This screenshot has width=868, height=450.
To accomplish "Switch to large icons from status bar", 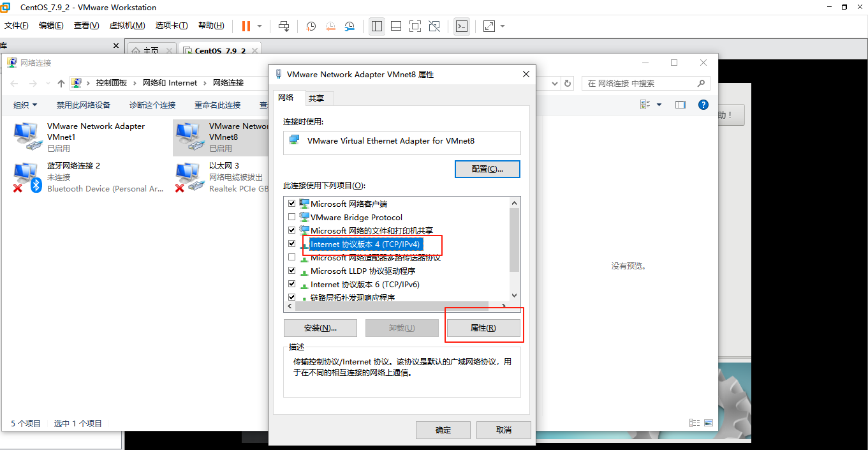I will point(708,423).
